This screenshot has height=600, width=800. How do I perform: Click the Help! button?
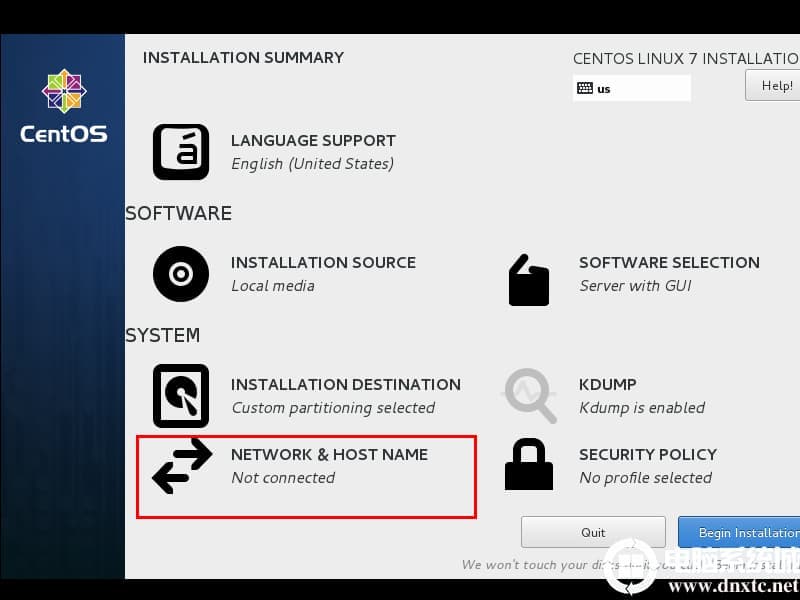(x=772, y=85)
